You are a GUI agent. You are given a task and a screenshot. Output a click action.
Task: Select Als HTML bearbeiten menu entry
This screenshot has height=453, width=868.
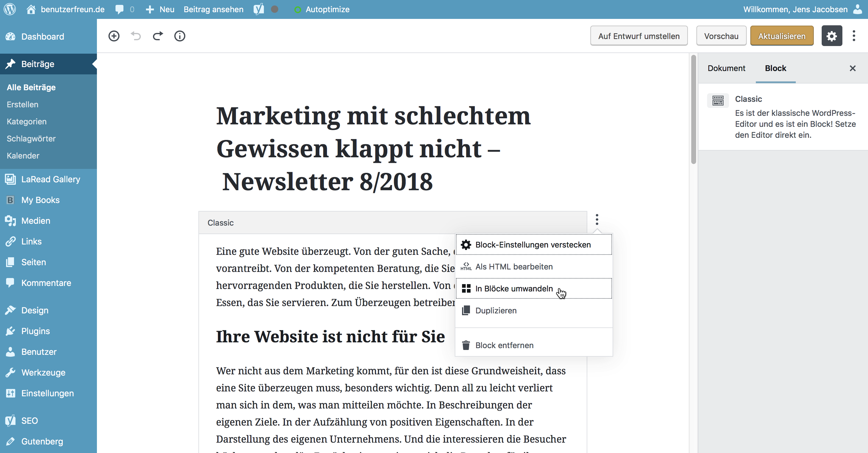[534, 266]
